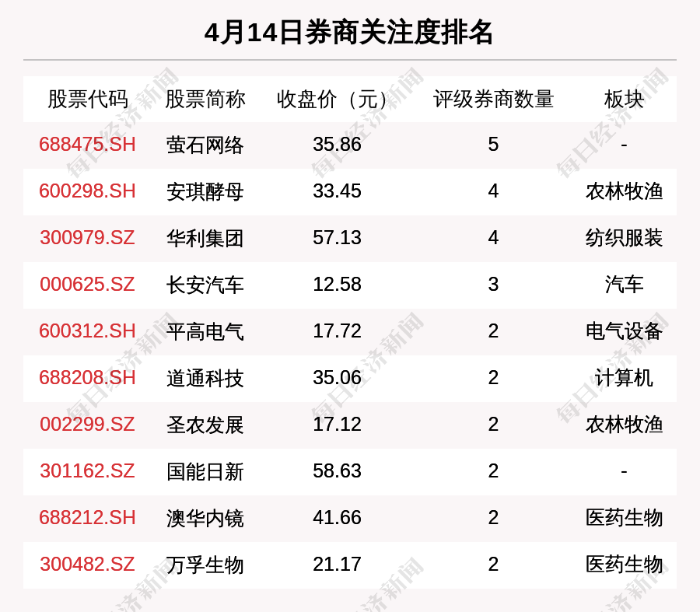Click broker count 2 for 万孚生物
Screen dimensions: 700x612
point(493,565)
